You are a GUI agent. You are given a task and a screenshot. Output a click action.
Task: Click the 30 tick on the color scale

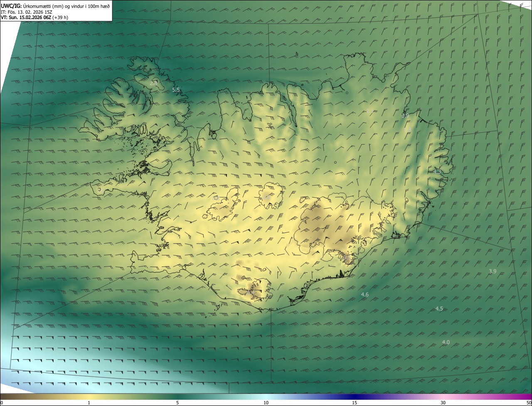pos(443,403)
